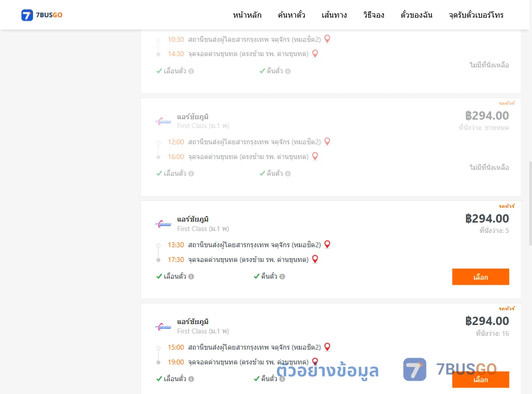Open the ค้นหาตั๋ว menu item

pyautogui.click(x=292, y=15)
